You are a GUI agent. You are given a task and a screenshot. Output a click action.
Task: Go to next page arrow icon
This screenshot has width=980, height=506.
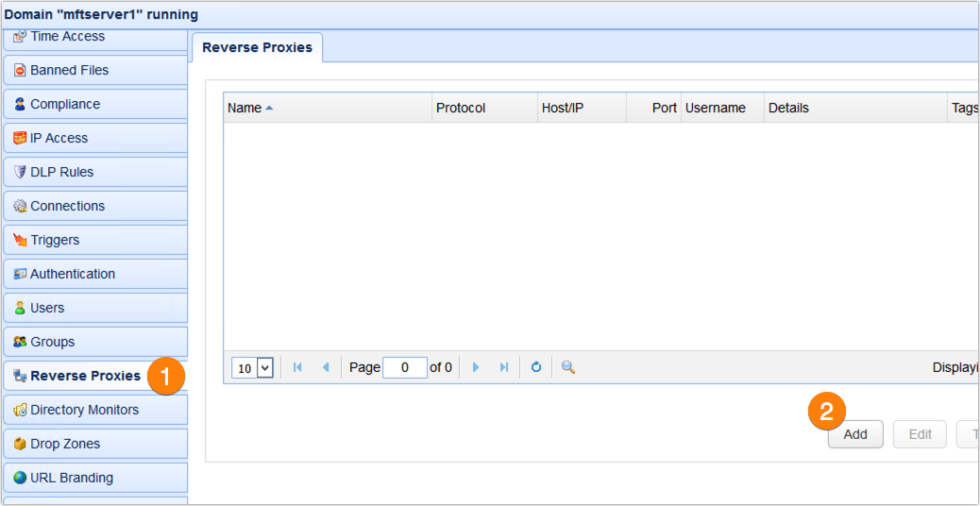(x=476, y=367)
